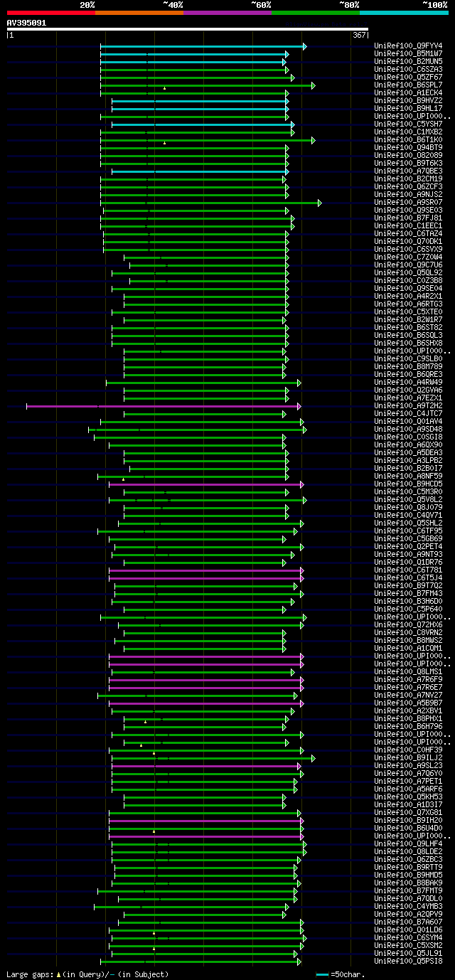Select label UniRef100_A4R2X1
The height and width of the screenshot is (980, 455).
pyautogui.click(x=408, y=297)
